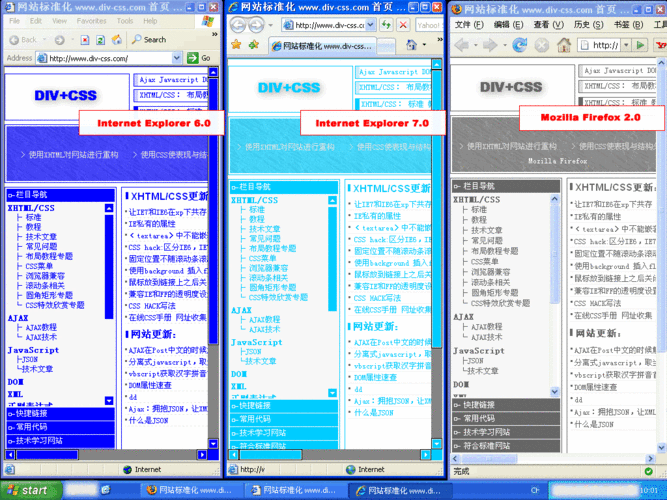Click Firefox Reload button

click(519, 44)
